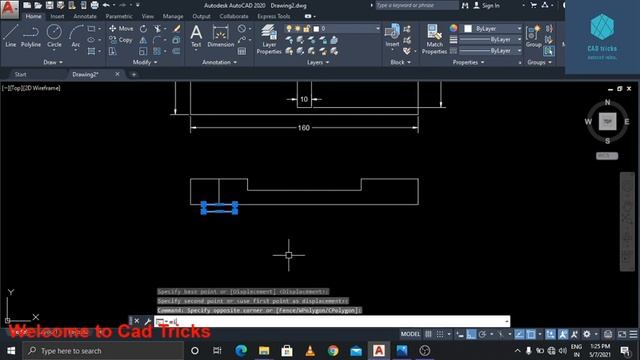Toggle polar tracking in status bar
The image size is (640, 360).
pos(482,334)
